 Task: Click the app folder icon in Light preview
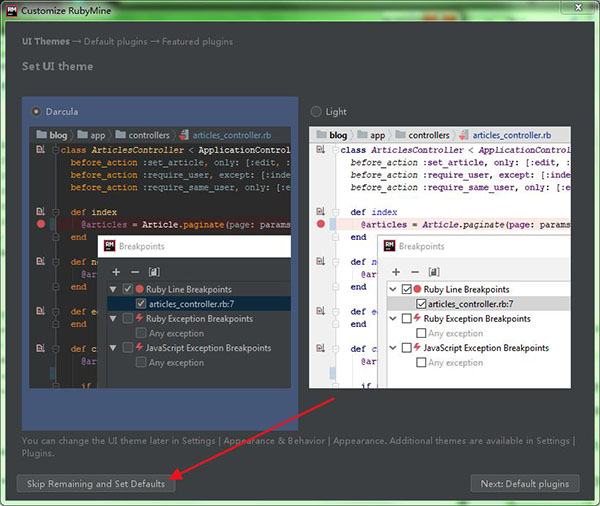coord(362,134)
